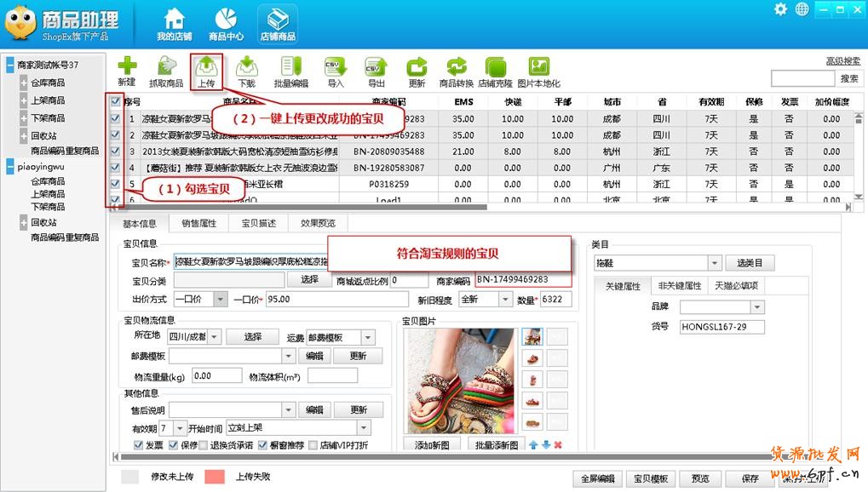The height and width of the screenshot is (492, 868).
Task: Click the 商品转换 toolbar icon
Action: coord(456,70)
